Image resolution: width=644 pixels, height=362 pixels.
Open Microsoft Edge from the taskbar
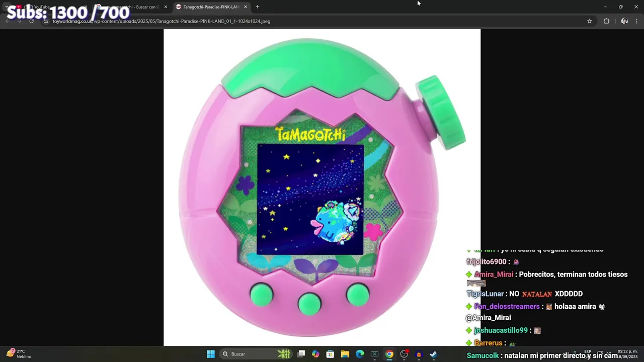[x=360, y=354]
